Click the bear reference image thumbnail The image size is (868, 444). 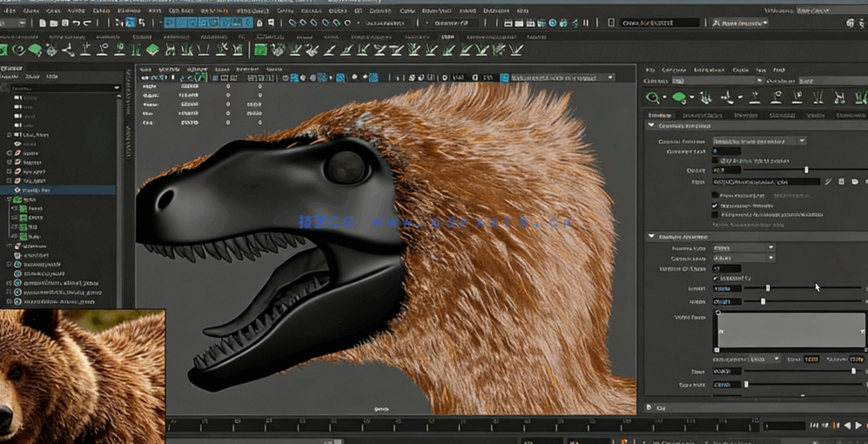tap(82, 376)
